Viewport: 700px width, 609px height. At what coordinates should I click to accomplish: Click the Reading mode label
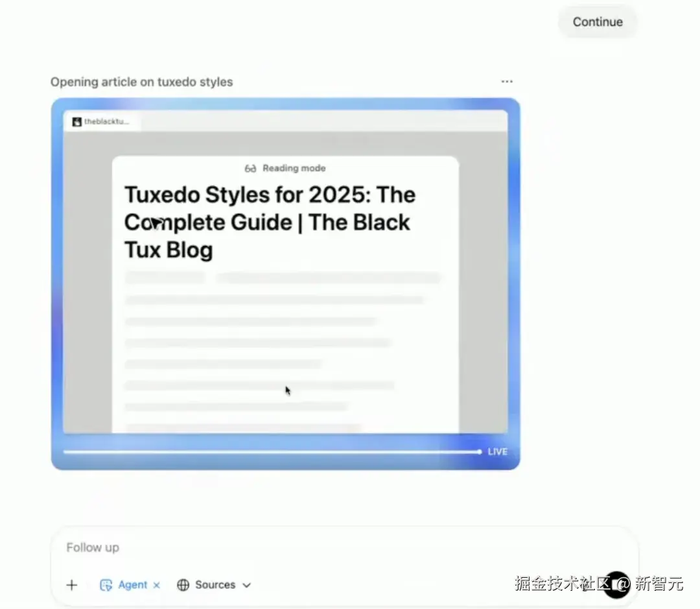[x=294, y=169]
